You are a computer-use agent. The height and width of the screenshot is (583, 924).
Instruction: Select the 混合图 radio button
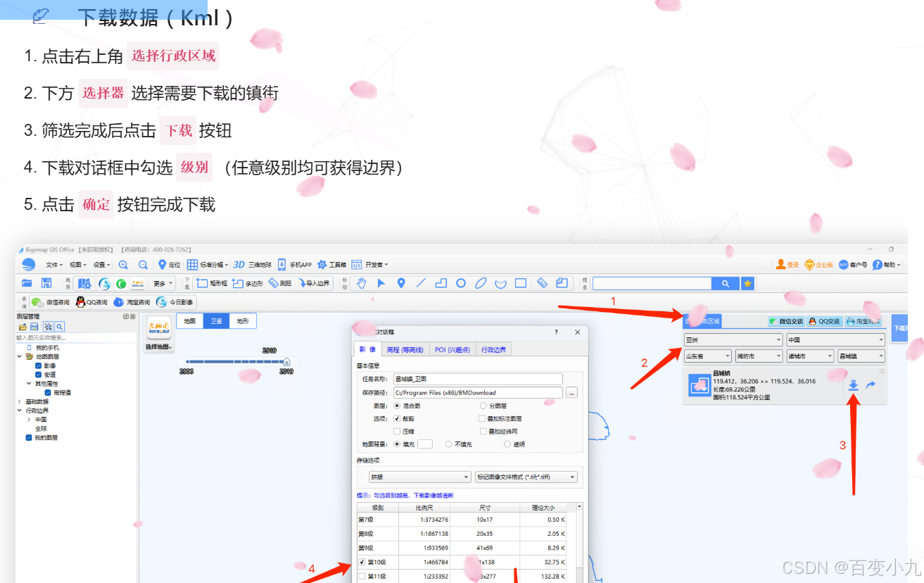point(397,406)
